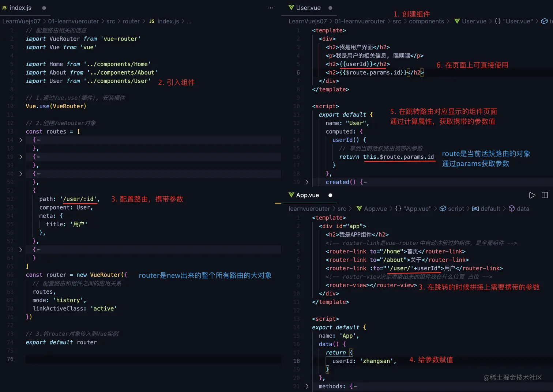
Task: Open the {} "App.vue" symbol breadcrumb
Action: (413, 208)
